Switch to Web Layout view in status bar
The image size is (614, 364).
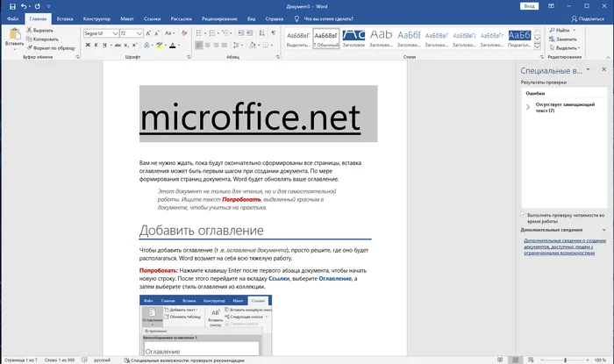531,360
